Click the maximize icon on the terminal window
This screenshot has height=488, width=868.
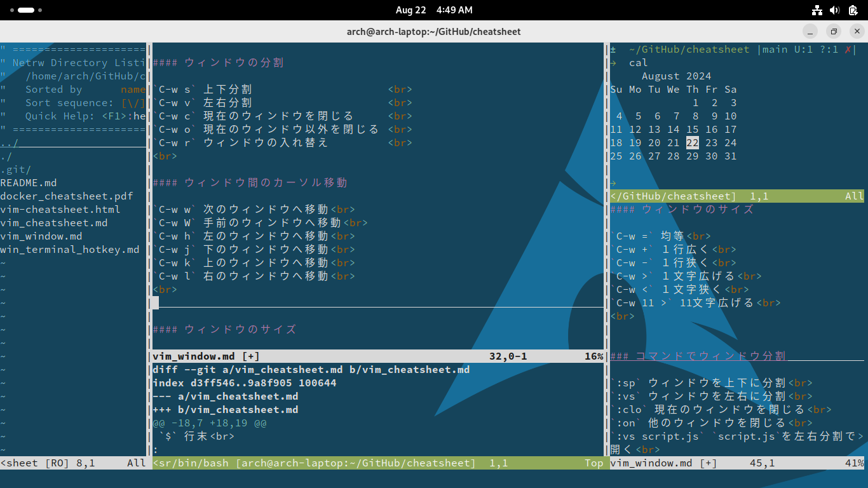833,31
